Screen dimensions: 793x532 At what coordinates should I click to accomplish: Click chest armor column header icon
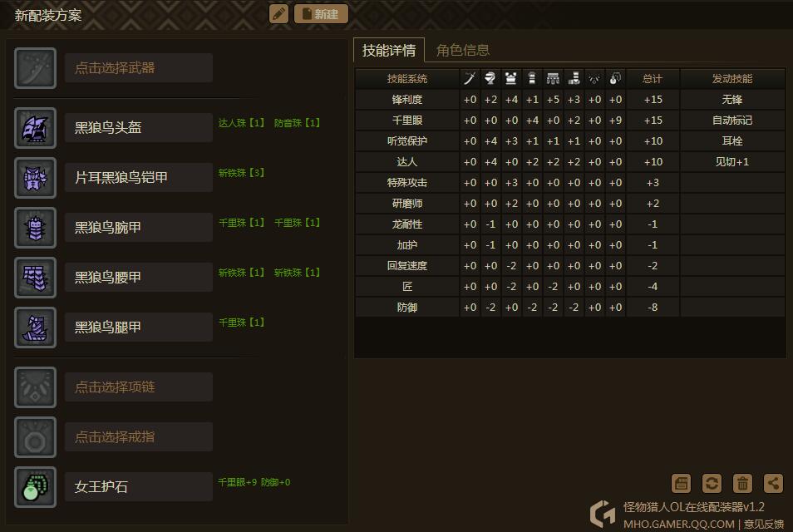(511, 78)
